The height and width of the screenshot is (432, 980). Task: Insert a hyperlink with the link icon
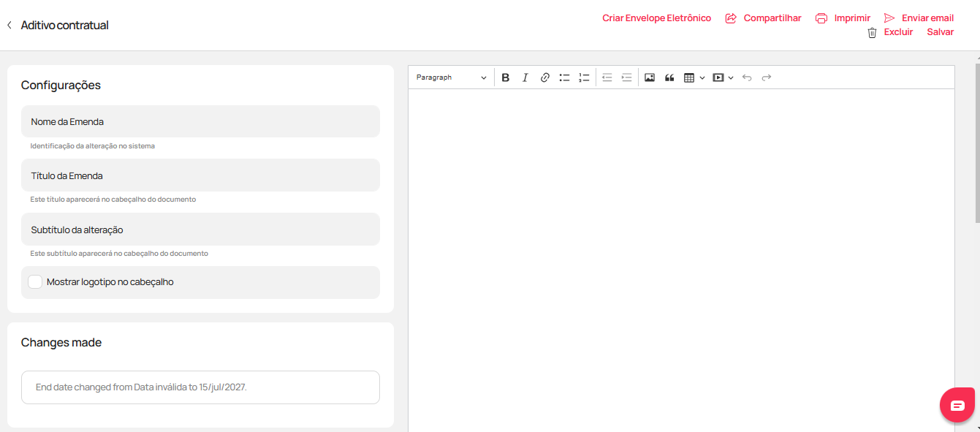tap(544, 77)
